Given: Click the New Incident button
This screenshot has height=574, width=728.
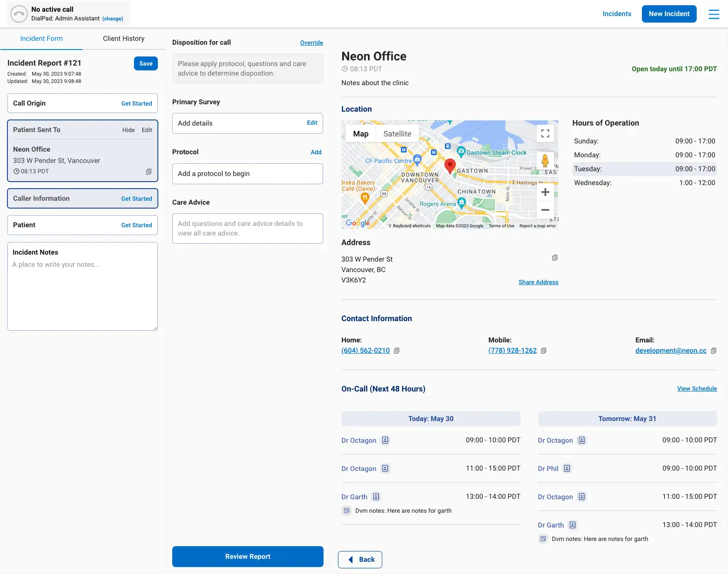Looking at the screenshot, I should 669,14.
